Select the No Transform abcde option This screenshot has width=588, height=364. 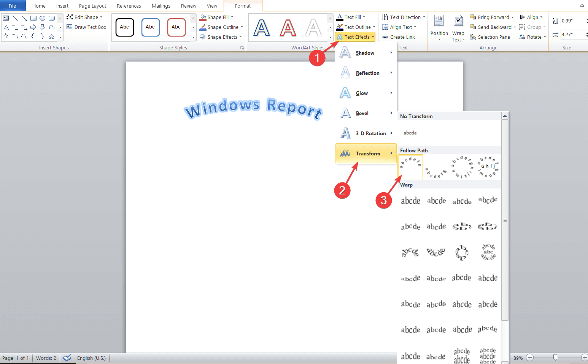tap(410, 133)
